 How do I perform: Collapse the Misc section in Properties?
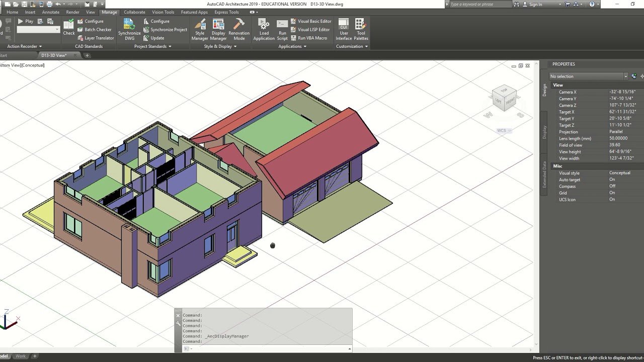click(597, 166)
